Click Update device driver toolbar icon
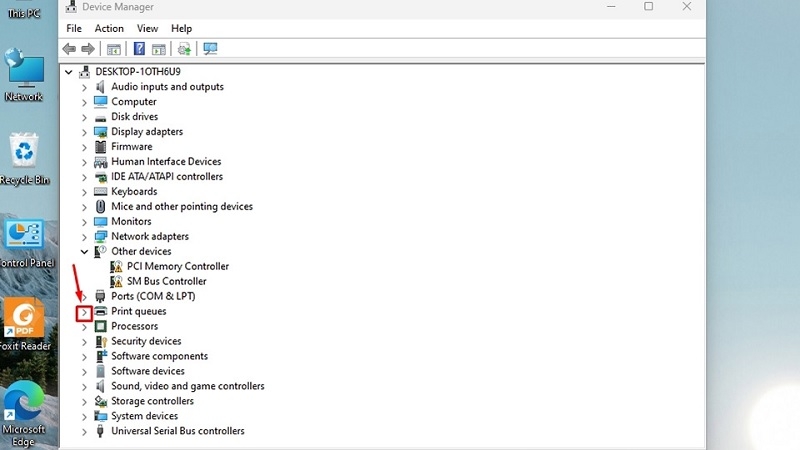800x450 pixels. tap(184, 49)
